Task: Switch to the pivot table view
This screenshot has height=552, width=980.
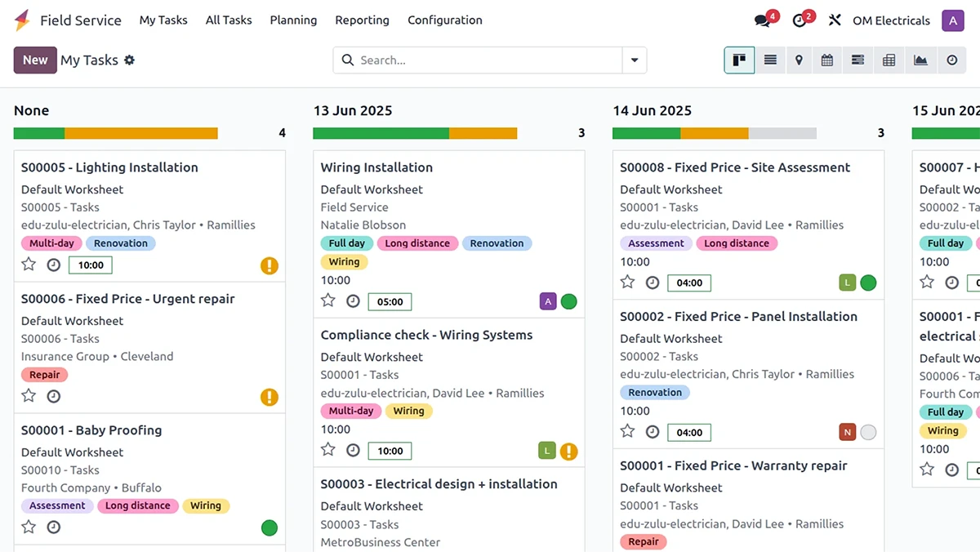Action: 889,60
